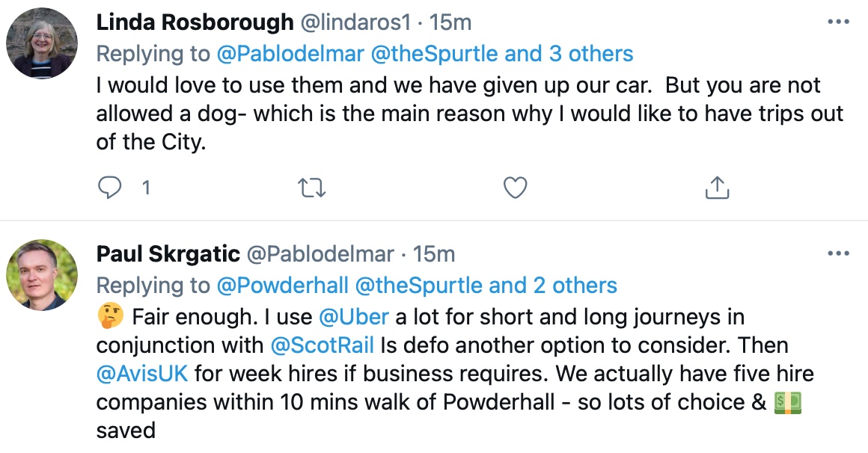The height and width of the screenshot is (453, 868).
Task: View Linda Rosborough's profile picture
Action: (x=42, y=43)
